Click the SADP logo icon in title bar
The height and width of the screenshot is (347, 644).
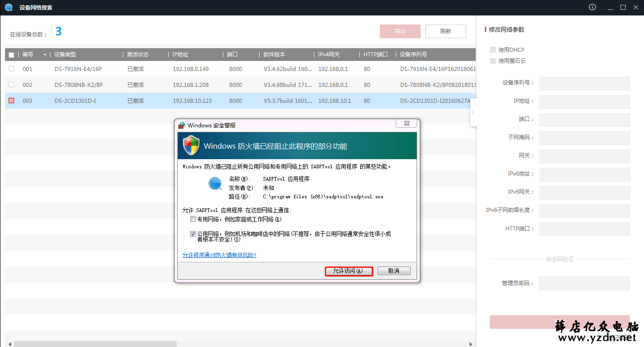click(x=9, y=7)
